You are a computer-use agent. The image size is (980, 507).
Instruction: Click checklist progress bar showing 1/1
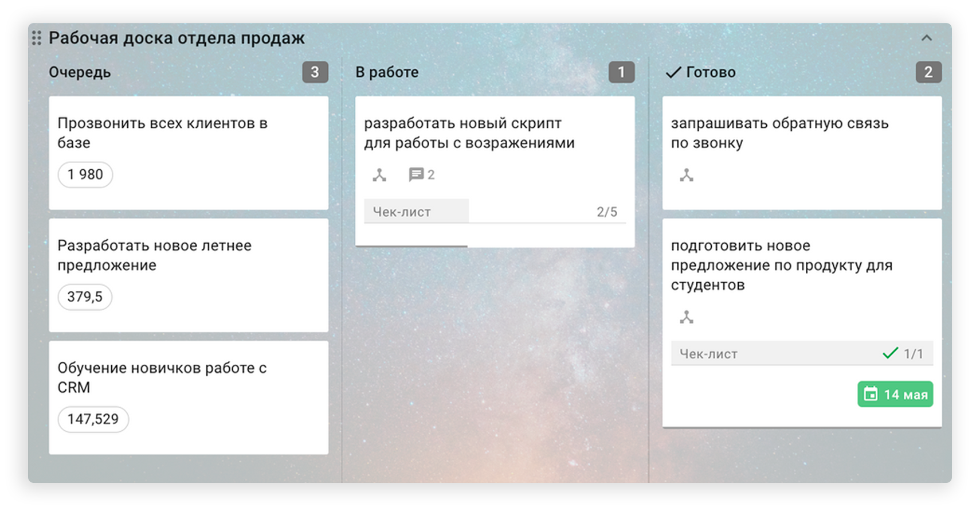pyautogui.click(x=802, y=354)
